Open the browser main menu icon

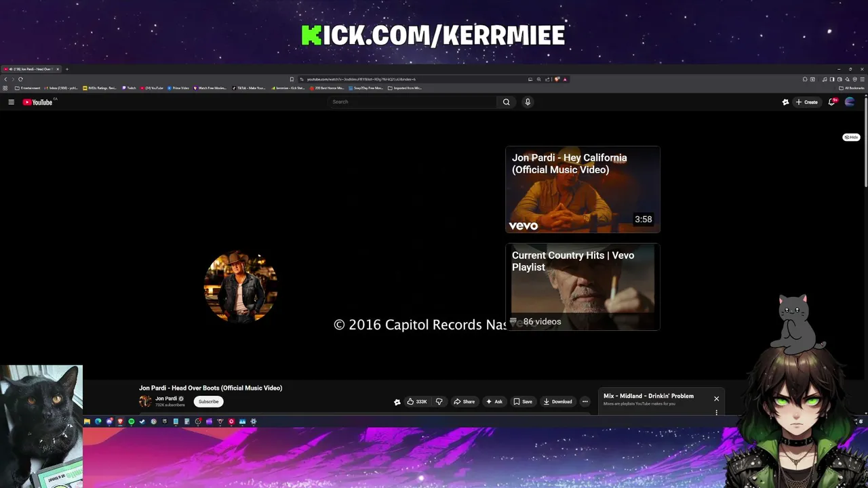(x=863, y=79)
